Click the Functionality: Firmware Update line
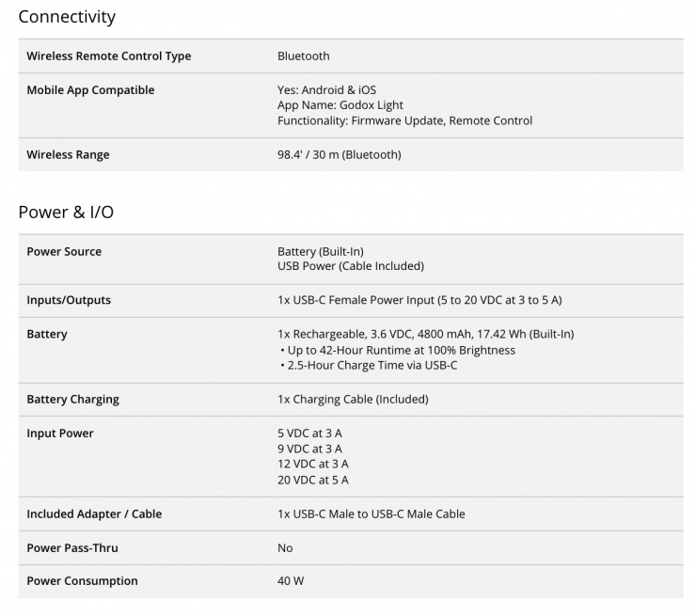 404,120
